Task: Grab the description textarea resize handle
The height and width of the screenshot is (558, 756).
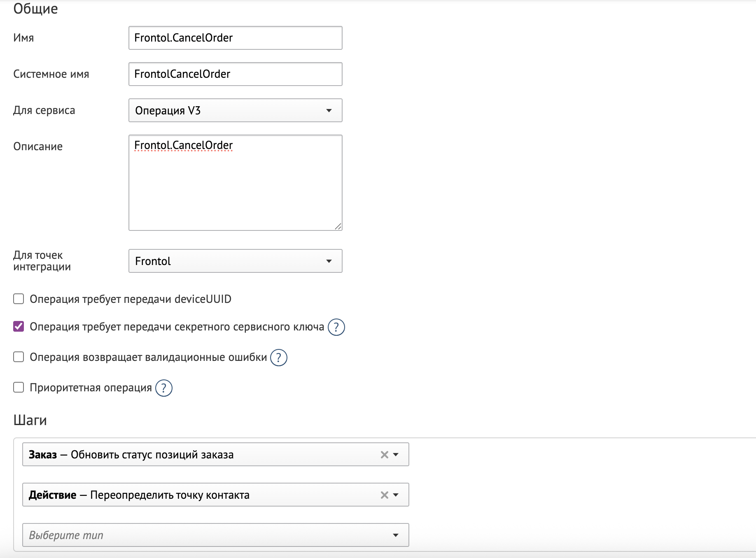Action: tap(338, 226)
